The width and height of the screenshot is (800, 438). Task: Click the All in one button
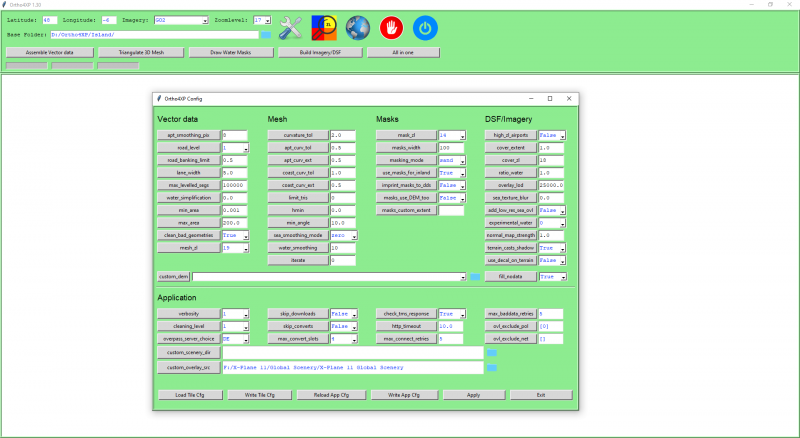pyautogui.click(x=403, y=53)
